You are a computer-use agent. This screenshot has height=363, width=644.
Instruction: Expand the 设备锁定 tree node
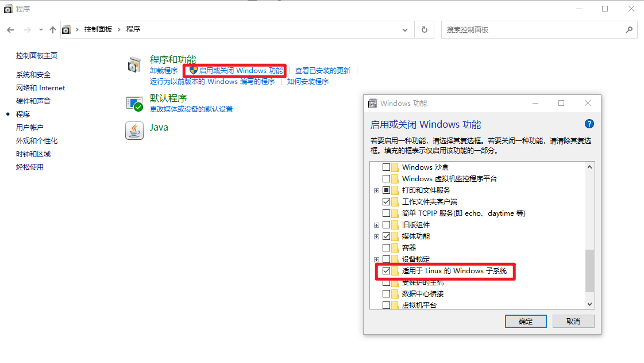pyautogui.click(x=377, y=260)
